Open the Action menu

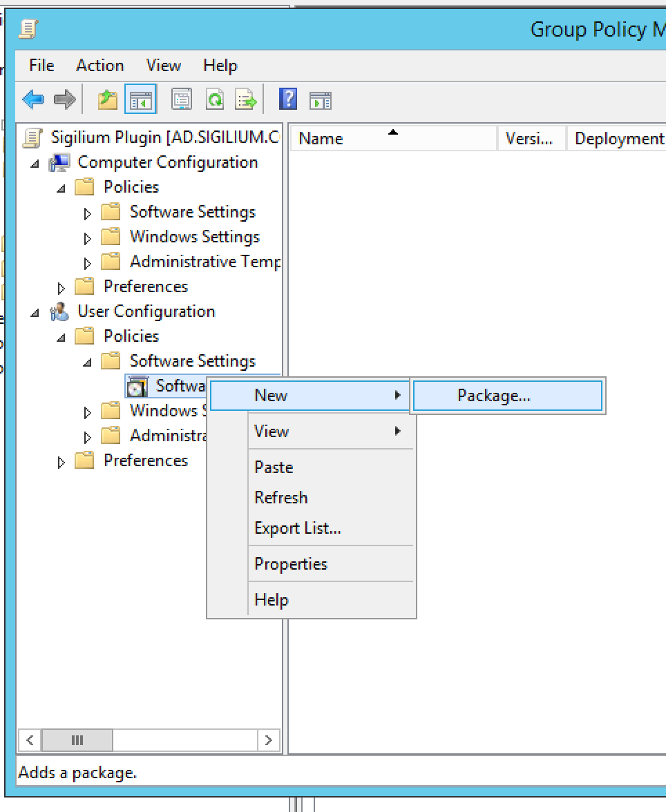(100, 65)
